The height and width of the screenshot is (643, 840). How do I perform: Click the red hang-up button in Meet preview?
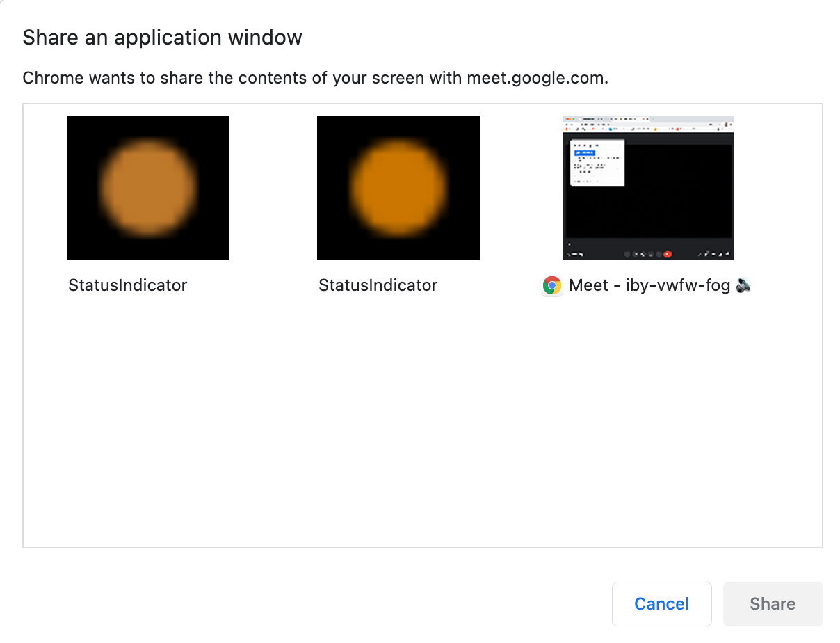pyautogui.click(x=668, y=254)
